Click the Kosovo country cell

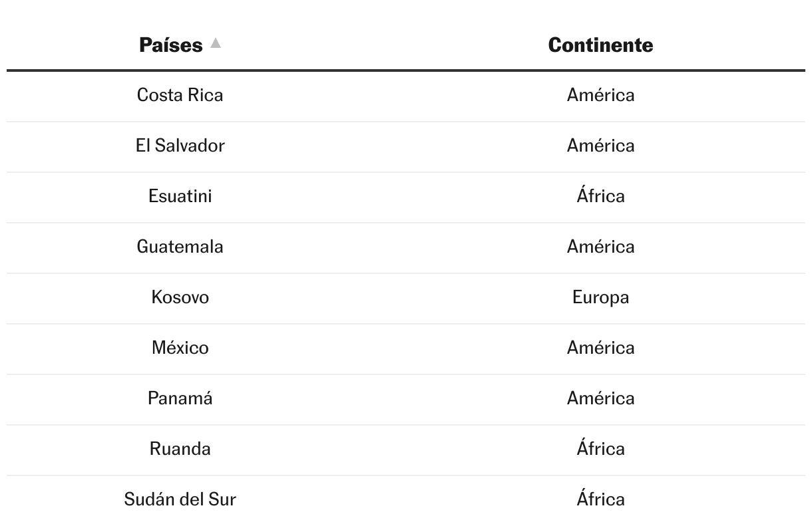point(180,297)
